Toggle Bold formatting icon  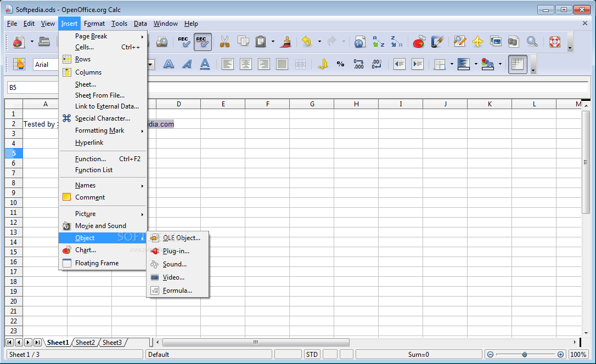pyautogui.click(x=168, y=64)
